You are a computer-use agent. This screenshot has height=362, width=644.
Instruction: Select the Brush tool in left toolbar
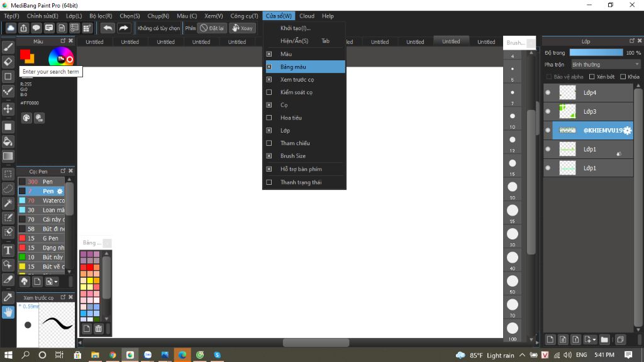pyautogui.click(x=8, y=47)
